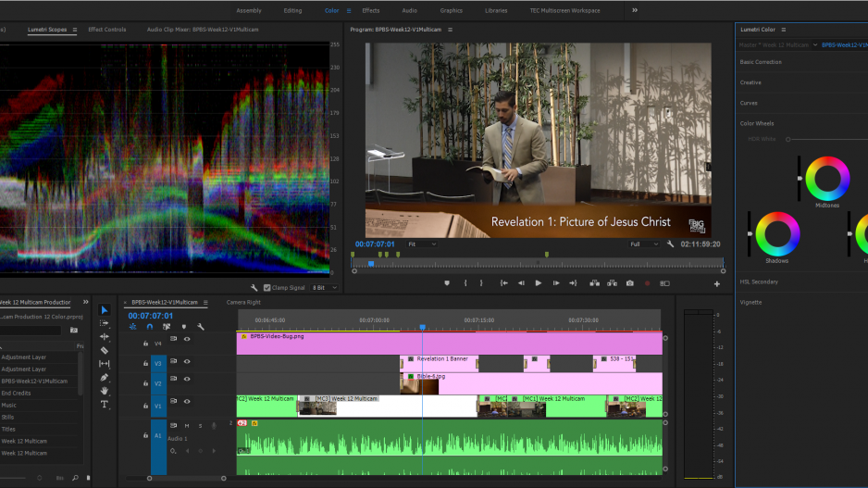Click the Lift button
The width and height of the screenshot is (868, 488).
pyautogui.click(x=594, y=283)
